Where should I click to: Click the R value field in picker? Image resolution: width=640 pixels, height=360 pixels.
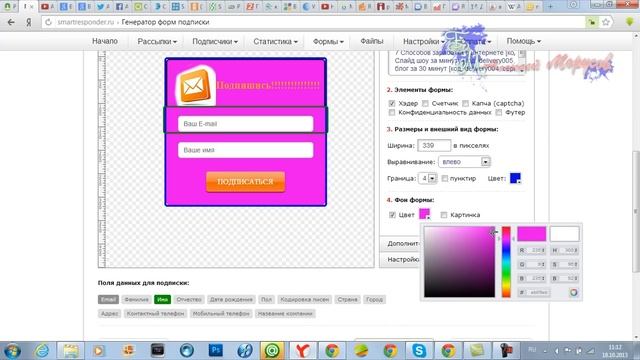click(532, 250)
